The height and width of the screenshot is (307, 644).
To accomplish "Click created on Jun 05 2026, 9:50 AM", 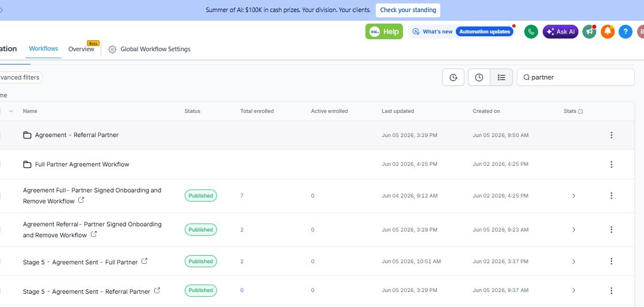I will [x=501, y=135].
